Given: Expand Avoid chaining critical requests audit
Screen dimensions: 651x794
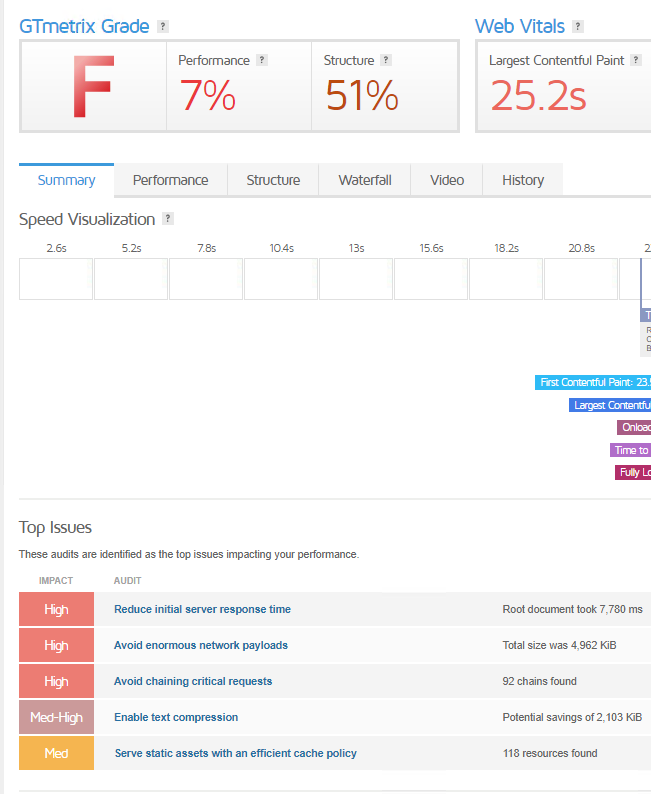Looking at the screenshot, I should pyautogui.click(x=193, y=681).
